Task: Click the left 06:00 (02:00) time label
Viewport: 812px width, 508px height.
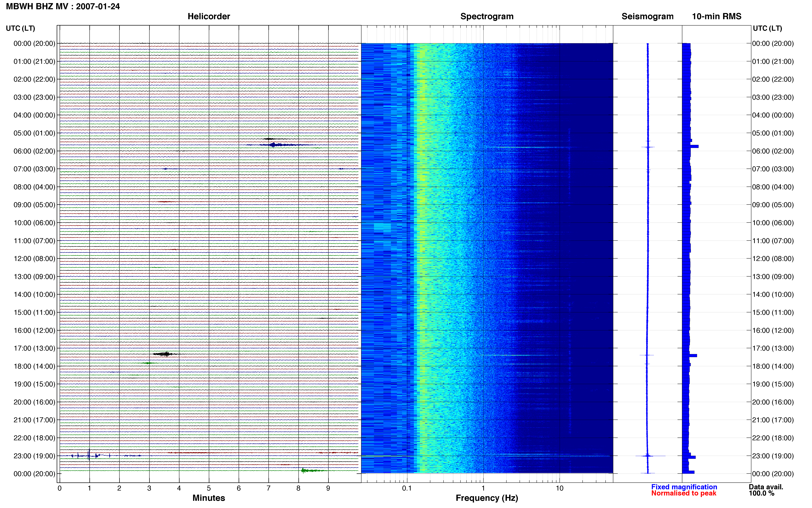Action: (34, 151)
